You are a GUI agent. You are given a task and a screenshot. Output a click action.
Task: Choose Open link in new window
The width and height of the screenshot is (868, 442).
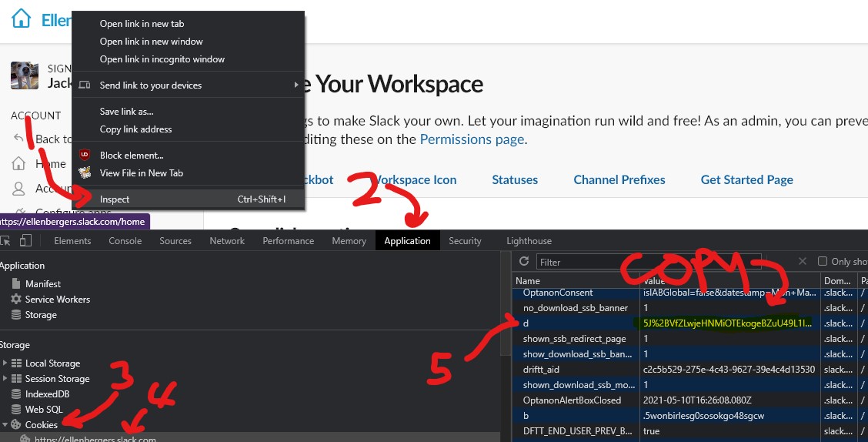(x=151, y=42)
